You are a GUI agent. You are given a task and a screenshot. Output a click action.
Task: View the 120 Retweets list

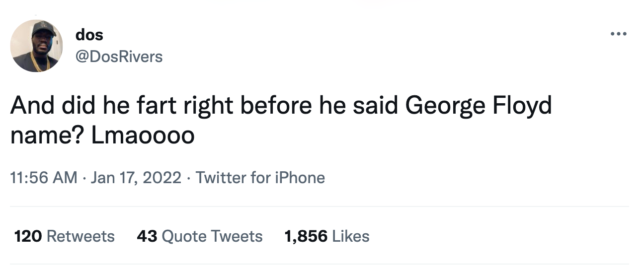(65, 236)
